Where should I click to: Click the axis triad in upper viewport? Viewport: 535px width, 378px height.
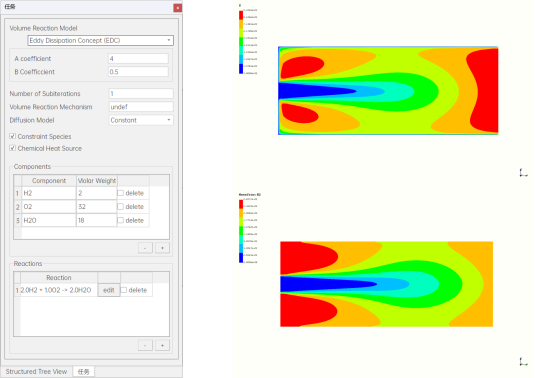click(x=523, y=173)
